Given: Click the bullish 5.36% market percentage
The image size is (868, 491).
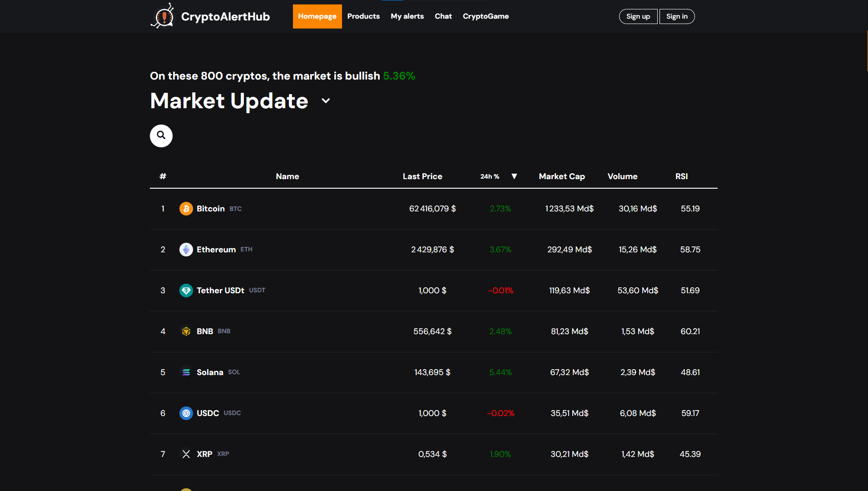Looking at the screenshot, I should pos(399,76).
